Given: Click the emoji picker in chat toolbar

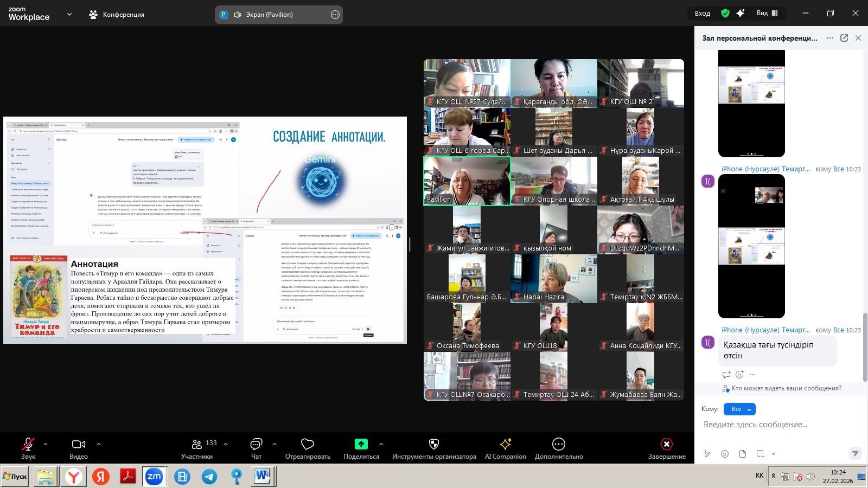Looking at the screenshot, I should click(725, 454).
